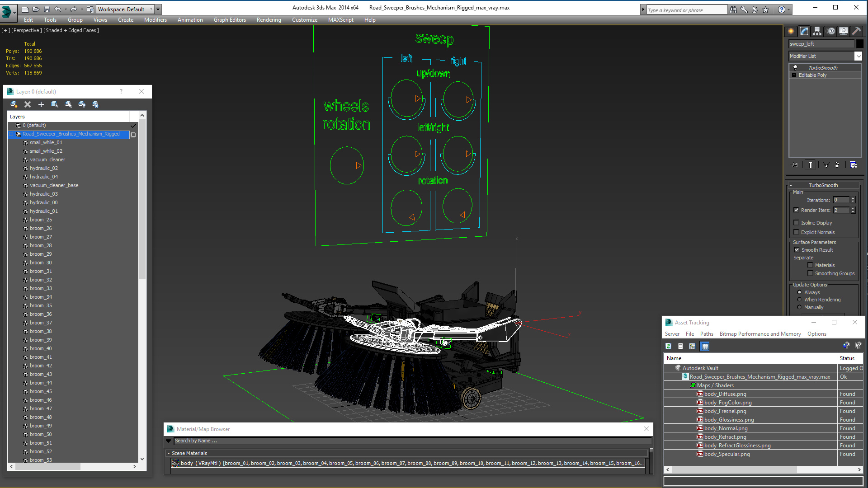
Task: Delete the highlighted layer with the X icon
Action: (x=28, y=104)
